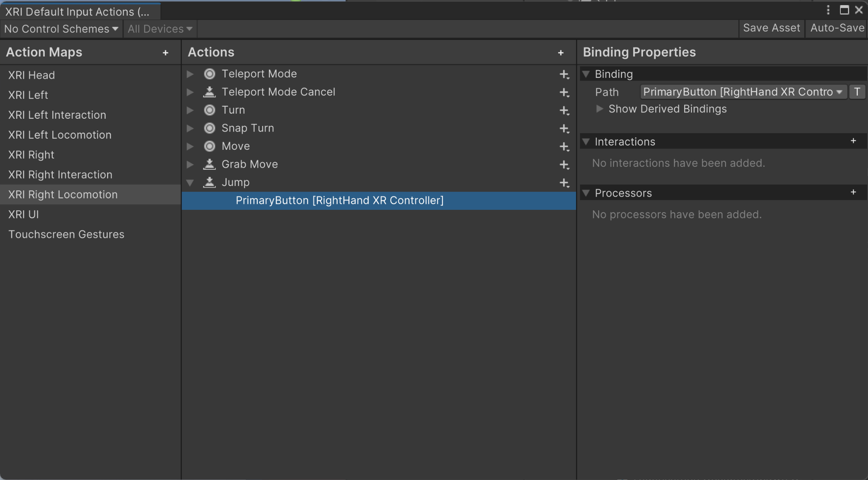Collapse the Jump action bindings

click(x=190, y=183)
